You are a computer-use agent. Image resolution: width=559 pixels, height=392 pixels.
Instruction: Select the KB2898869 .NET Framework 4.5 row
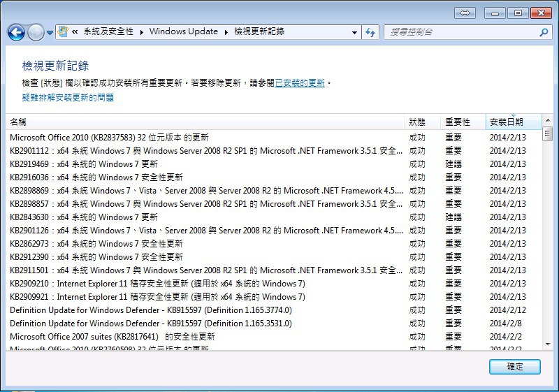(273, 191)
